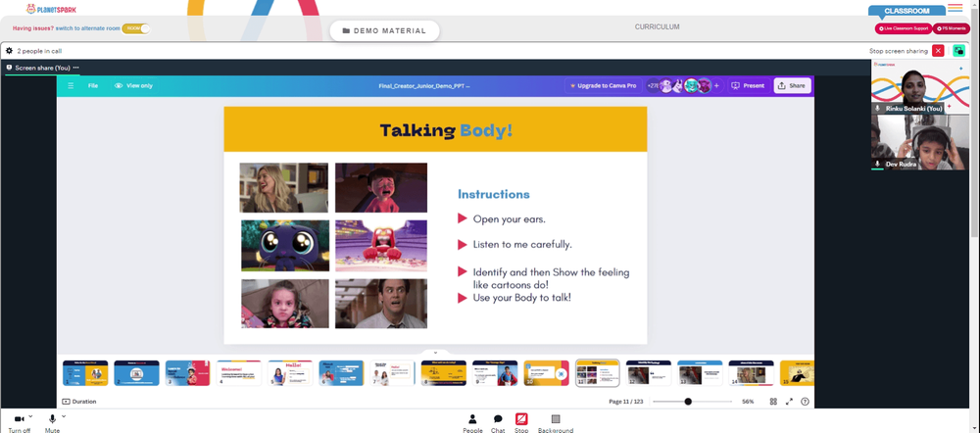Select slide thumbnail 3
This screenshot has width=980, height=433.
187,373
